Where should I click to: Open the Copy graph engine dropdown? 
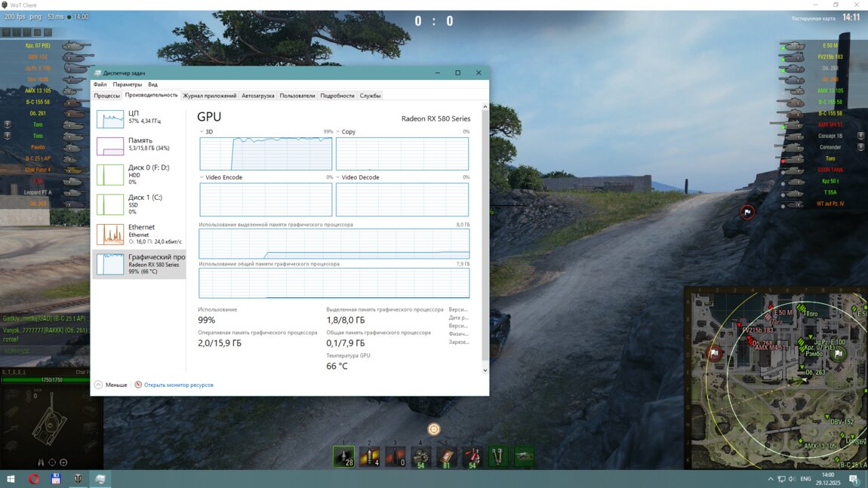338,132
